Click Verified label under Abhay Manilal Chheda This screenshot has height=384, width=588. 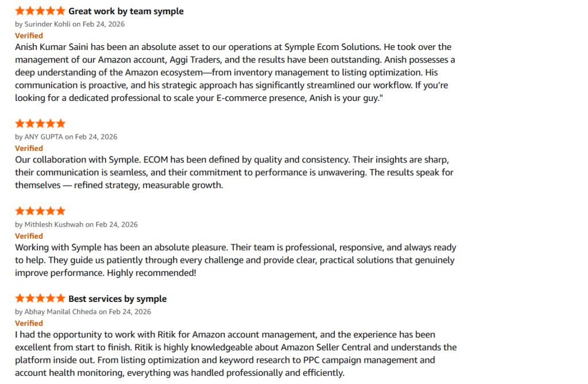tap(29, 323)
